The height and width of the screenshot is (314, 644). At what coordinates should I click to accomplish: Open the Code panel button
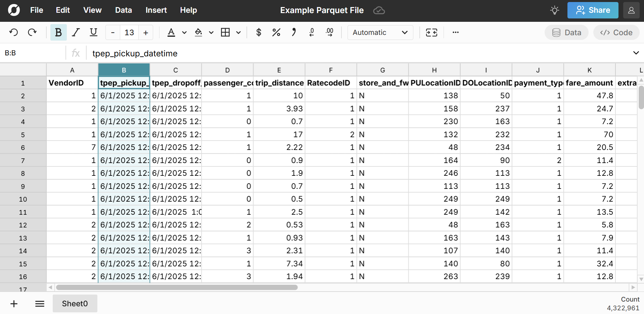[x=616, y=33]
